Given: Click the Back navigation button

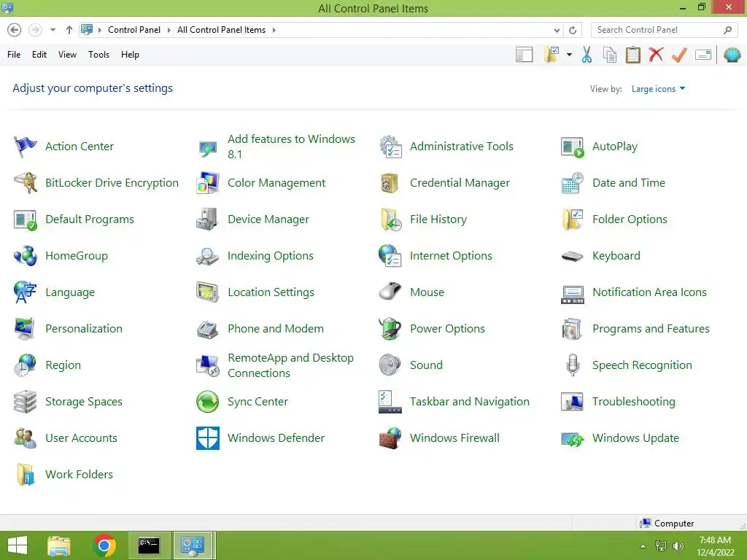Looking at the screenshot, I should (x=15, y=30).
